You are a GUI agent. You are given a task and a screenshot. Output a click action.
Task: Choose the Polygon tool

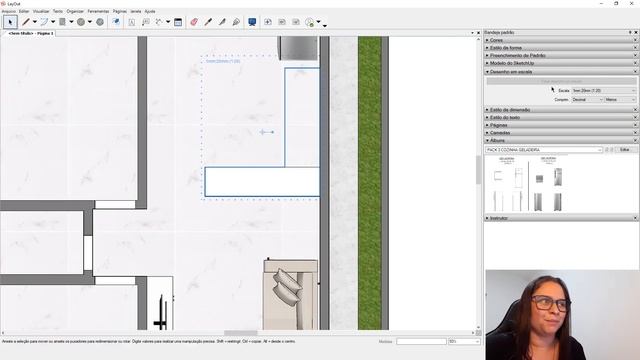click(x=100, y=22)
